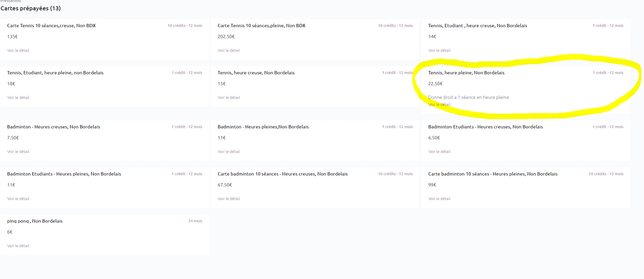View details for Badminton Etudiants Heures pleines

coord(18,199)
